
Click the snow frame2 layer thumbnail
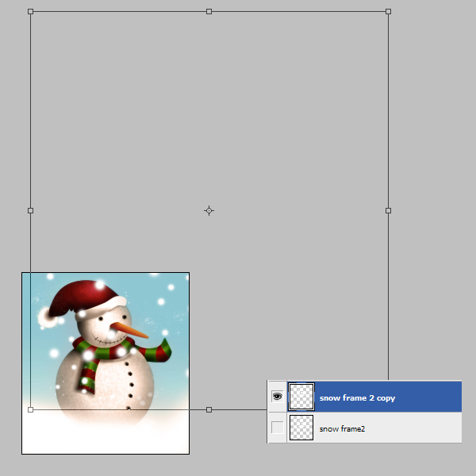click(301, 428)
